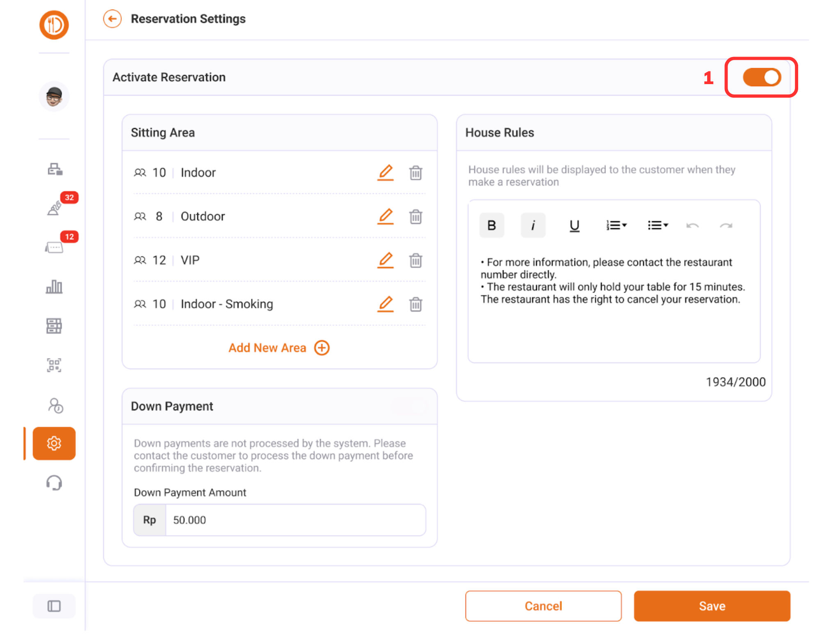Open the numbered list dropdown
The image size is (840, 636).
[x=616, y=225]
